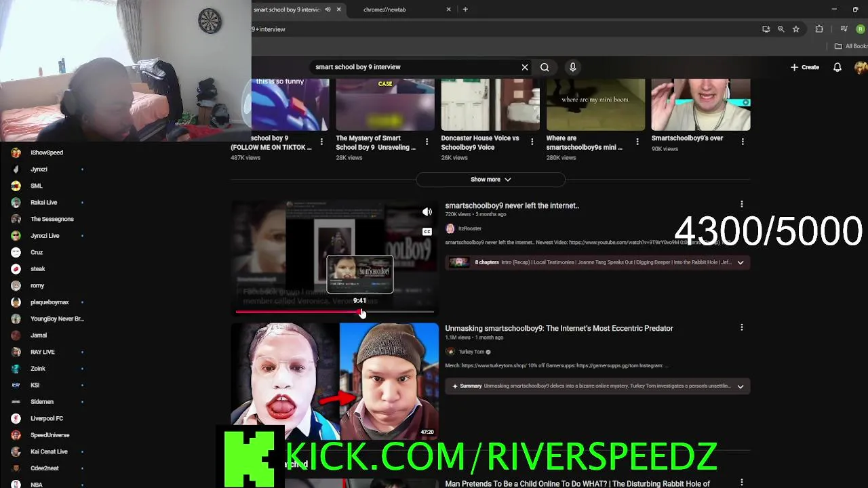Viewport: 868px width, 488px height.
Task: Toggle mute on the preview video
Action: pos(427,212)
